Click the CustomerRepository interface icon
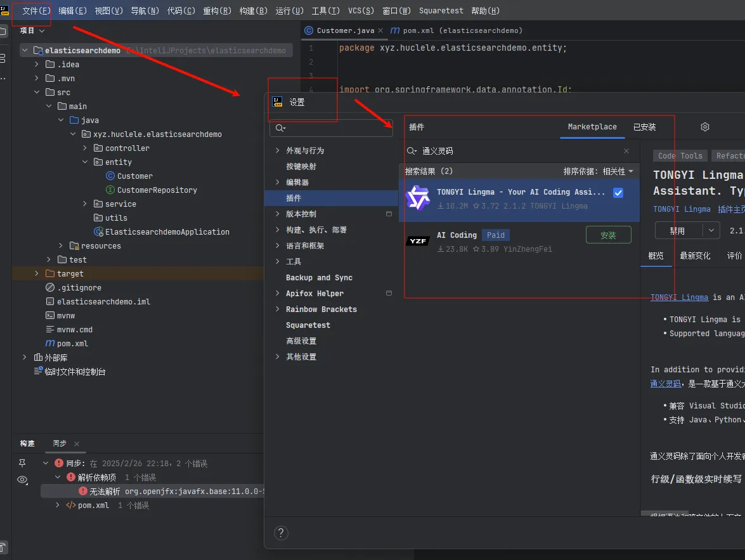Image resolution: width=745 pixels, height=560 pixels. coord(110,190)
